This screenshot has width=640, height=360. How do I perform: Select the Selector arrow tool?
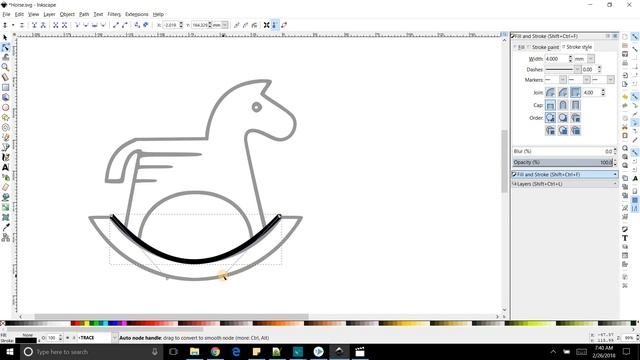coord(5,38)
